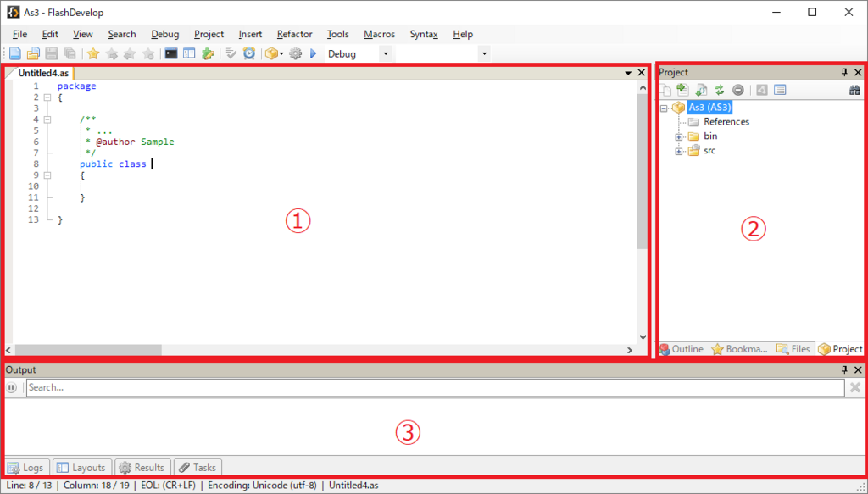
Task: Click the grayed documents icon in Project toolbar
Action: click(665, 90)
